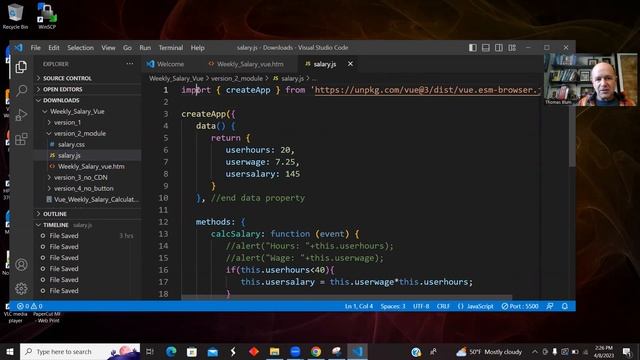The height and width of the screenshot is (360, 640).
Task: Open the Recycle Bin desktop icon
Action: click(x=16, y=16)
